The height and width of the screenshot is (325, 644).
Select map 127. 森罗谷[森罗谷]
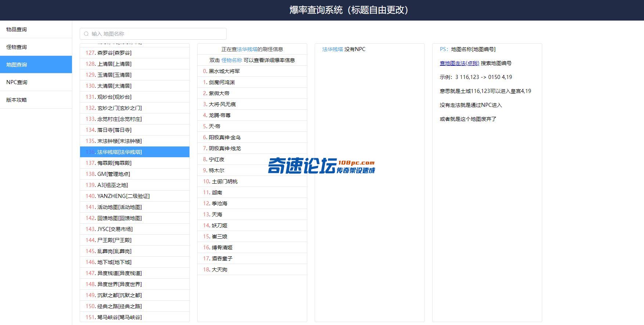[135, 53]
